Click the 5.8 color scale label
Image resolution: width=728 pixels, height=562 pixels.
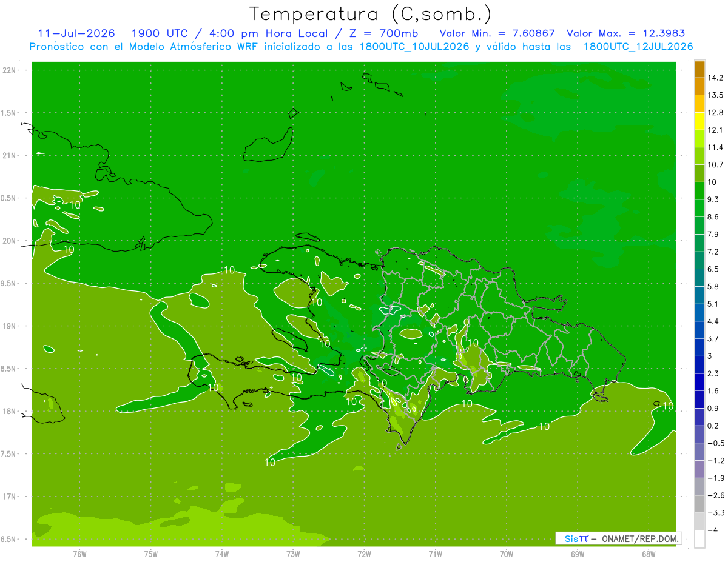tap(713, 286)
